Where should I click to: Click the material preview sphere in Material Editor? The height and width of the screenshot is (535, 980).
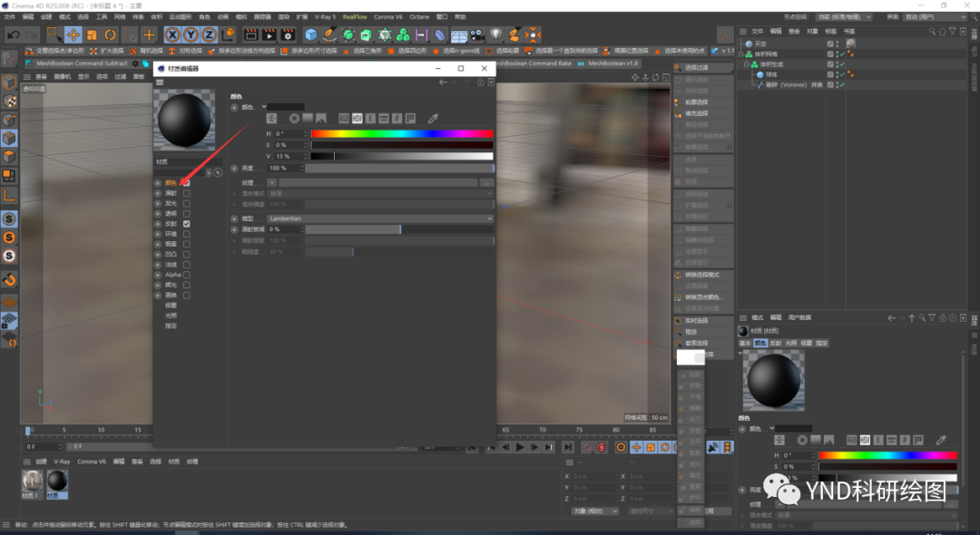click(184, 120)
